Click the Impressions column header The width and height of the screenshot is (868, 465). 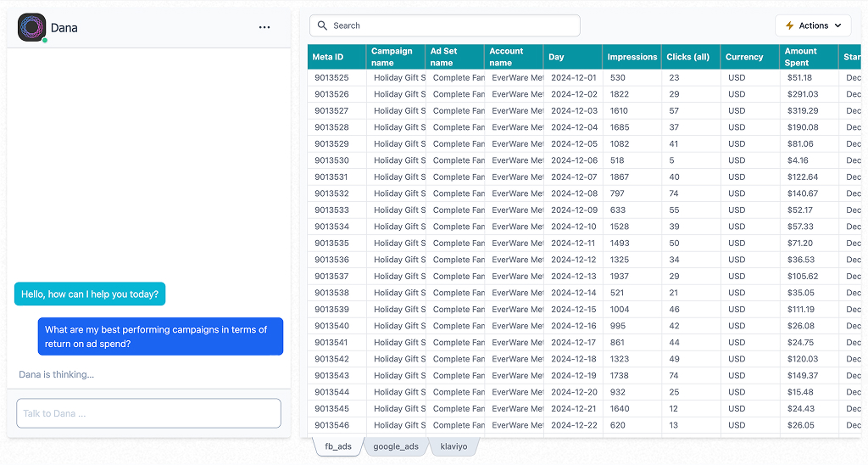tap(632, 57)
